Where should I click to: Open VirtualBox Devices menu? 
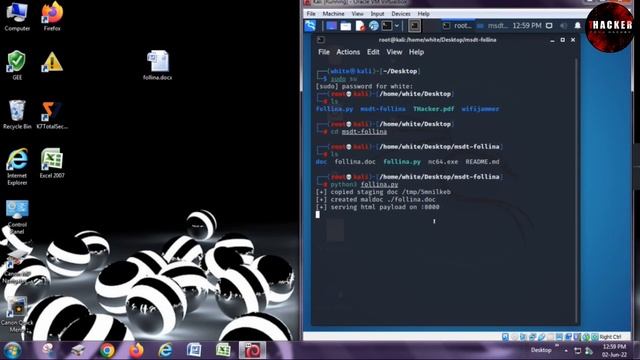[401, 14]
